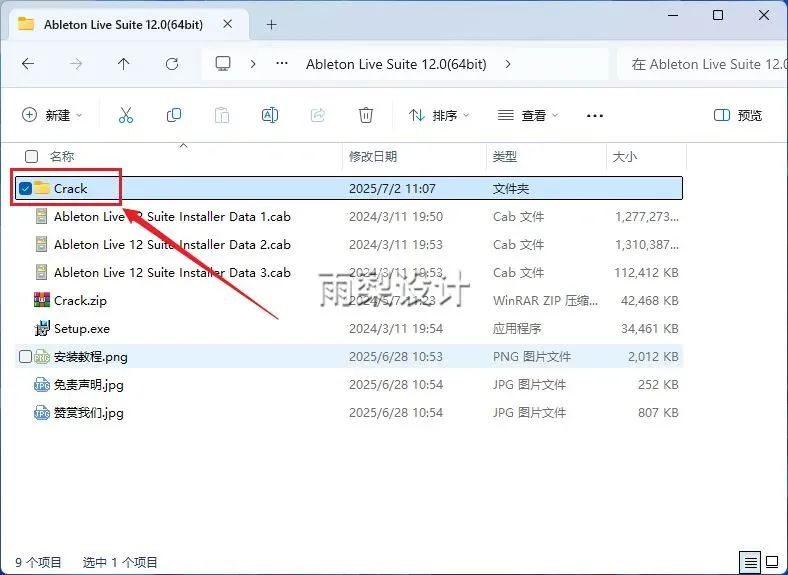
Task: Click Ableton Live Suite 12.0(64bit) breadcrumb
Action: click(396, 64)
